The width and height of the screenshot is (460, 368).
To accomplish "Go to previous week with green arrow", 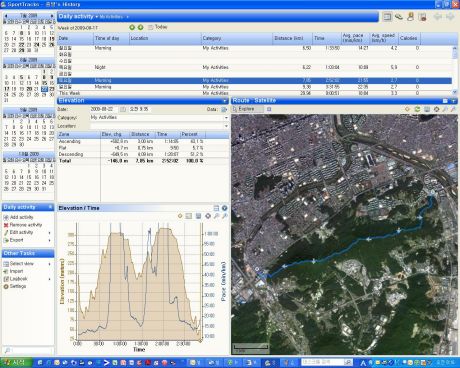I will click(x=132, y=27).
